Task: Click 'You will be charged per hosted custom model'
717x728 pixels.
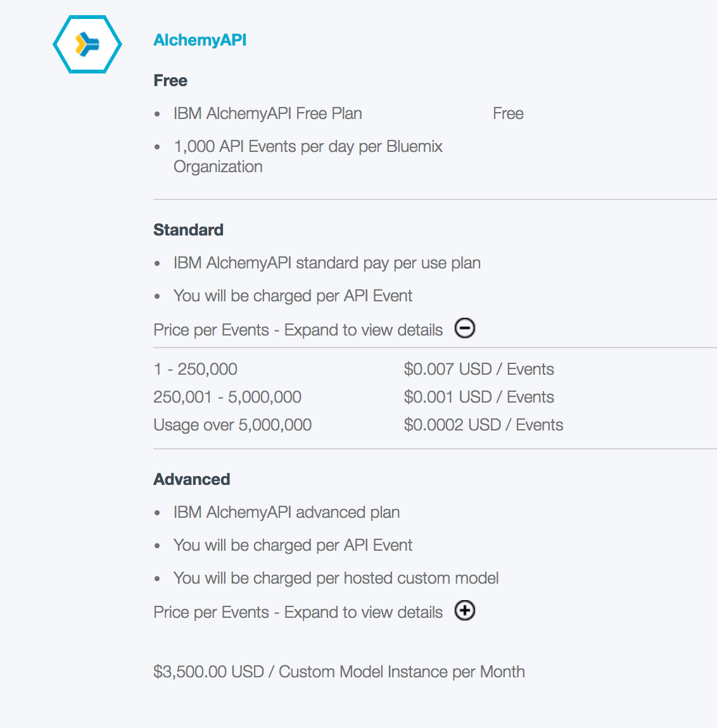Action: point(336,578)
